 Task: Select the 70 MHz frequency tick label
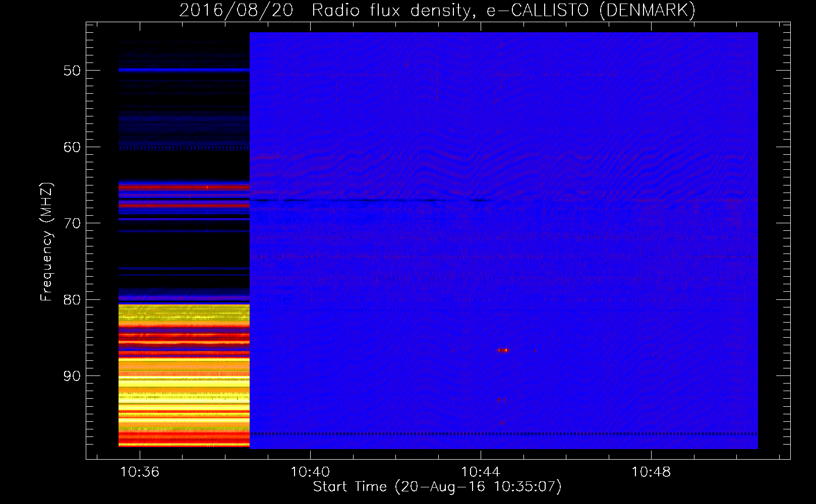pos(72,223)
